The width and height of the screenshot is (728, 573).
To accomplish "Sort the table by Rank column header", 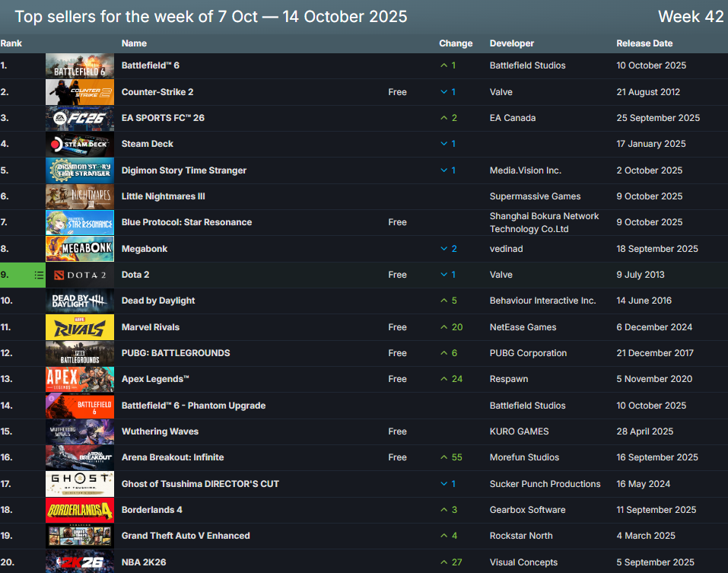I will click(x=11, y=43).
